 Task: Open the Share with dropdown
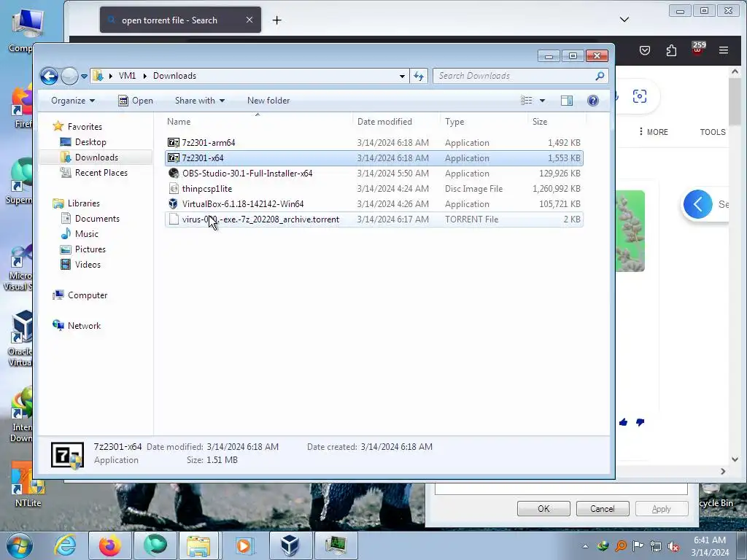point(200,101)
